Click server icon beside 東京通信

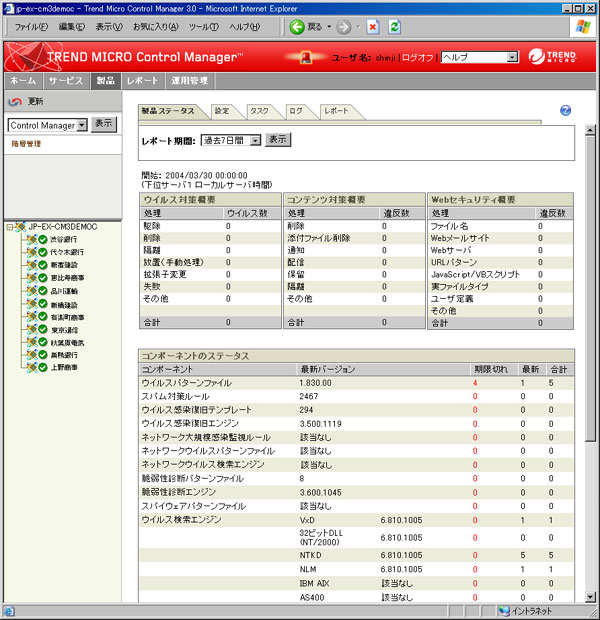(x=32, y=329)
